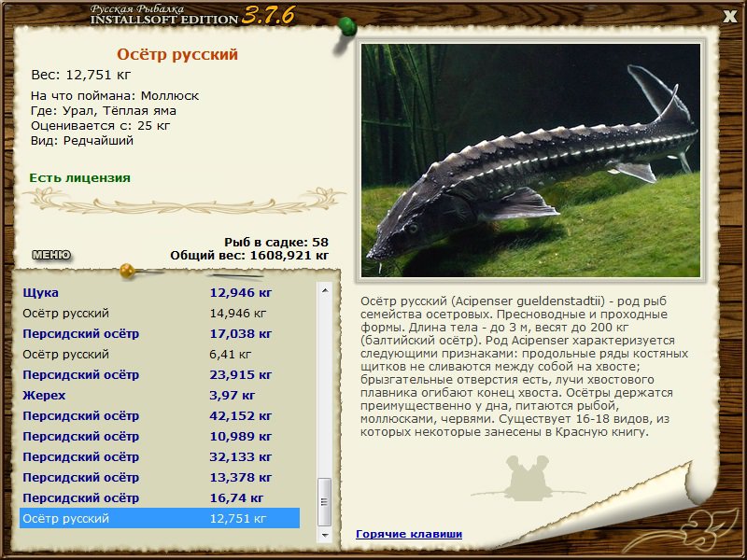Click the fish list scrollbar thumb
Screen dimensions: 747x560
[325, 501]
